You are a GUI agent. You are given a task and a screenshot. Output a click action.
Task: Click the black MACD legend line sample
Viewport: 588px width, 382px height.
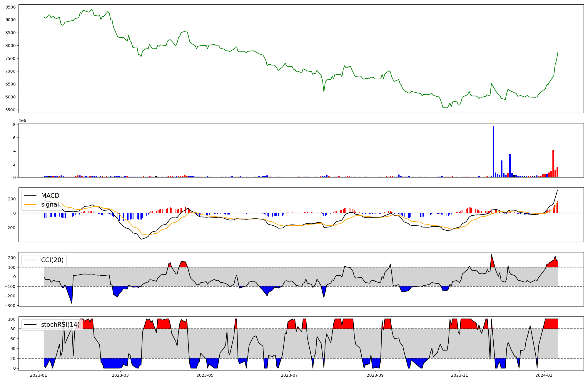pos(30,196)
